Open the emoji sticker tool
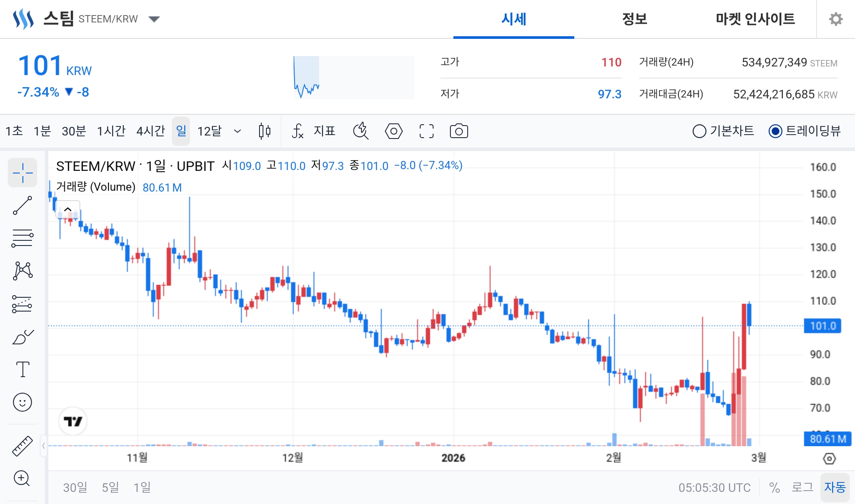 click(22, 402)
